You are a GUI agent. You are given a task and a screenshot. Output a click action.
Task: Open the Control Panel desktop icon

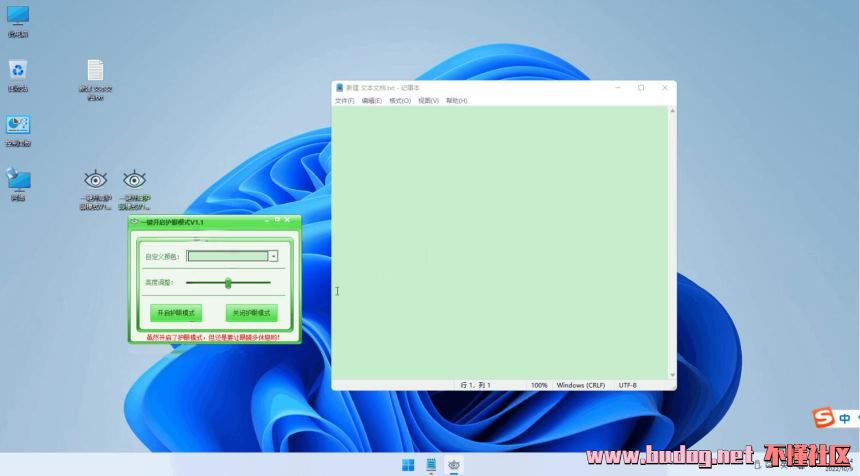click(18, 131)
